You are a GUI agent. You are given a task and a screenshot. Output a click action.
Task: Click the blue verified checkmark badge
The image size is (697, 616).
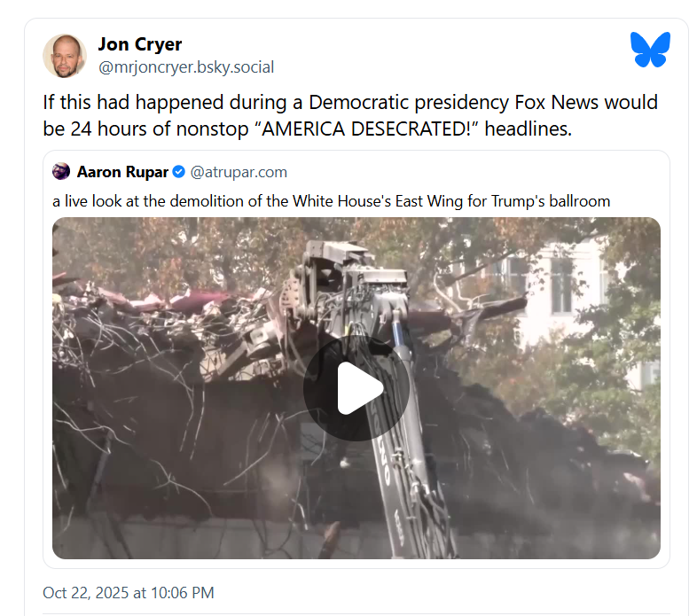click(179, 172)
